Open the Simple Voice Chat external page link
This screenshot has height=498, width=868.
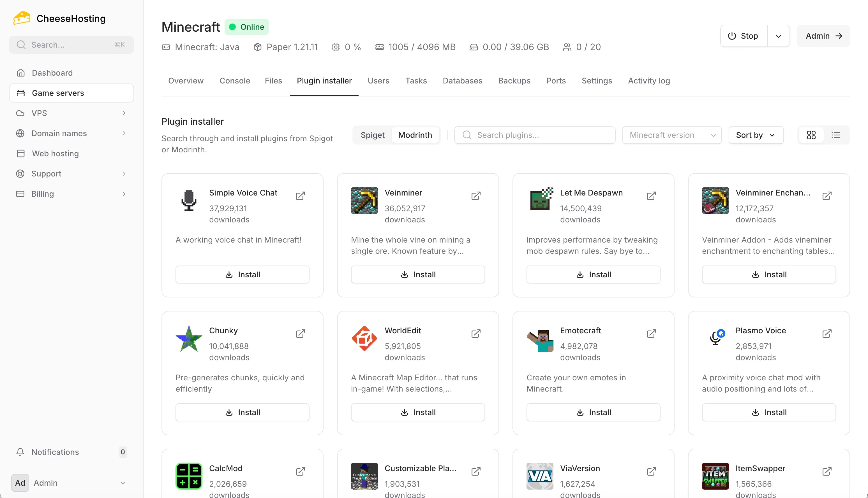click(x=301, y=196)
